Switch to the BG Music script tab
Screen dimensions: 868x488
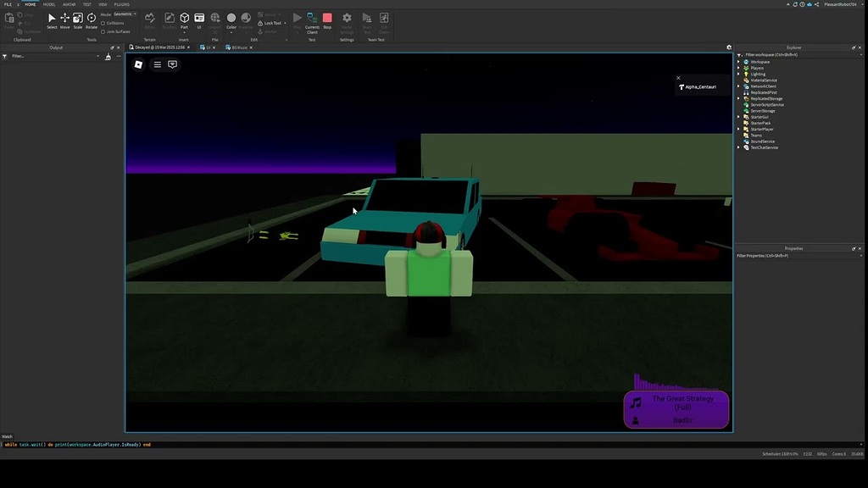(x=238, y=47)
